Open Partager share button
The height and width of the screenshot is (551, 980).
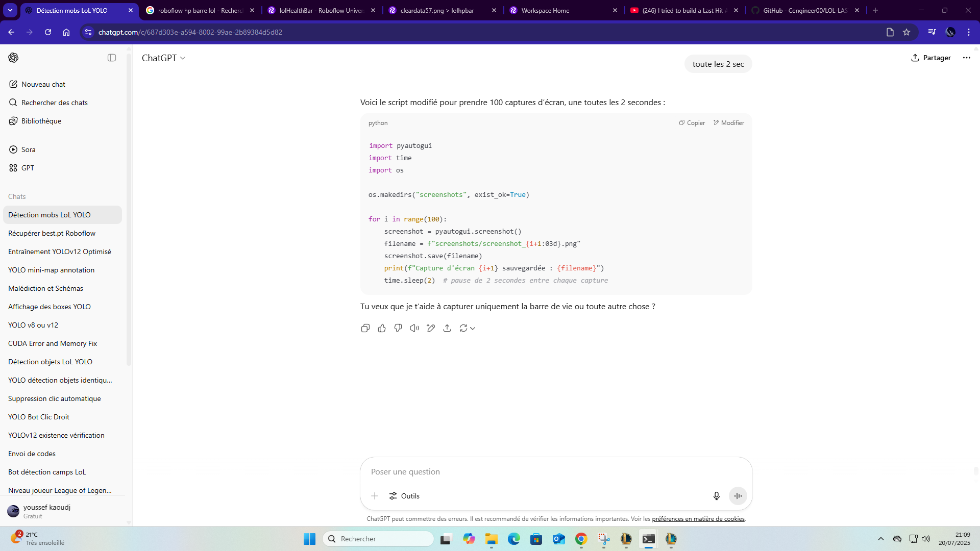[x=931, y=58]
